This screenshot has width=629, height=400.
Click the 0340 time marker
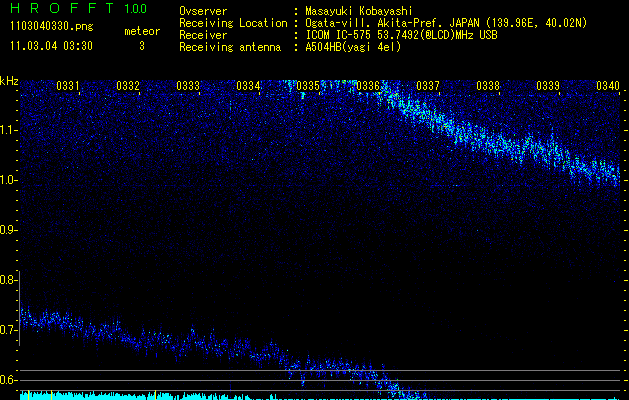point(608,86)
